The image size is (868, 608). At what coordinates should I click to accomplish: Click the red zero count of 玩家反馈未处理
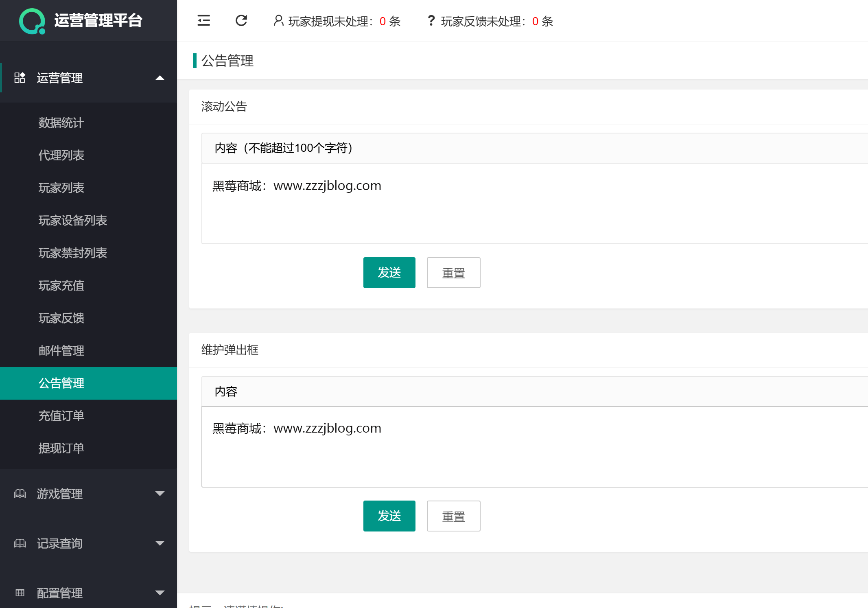click(536, 22)
